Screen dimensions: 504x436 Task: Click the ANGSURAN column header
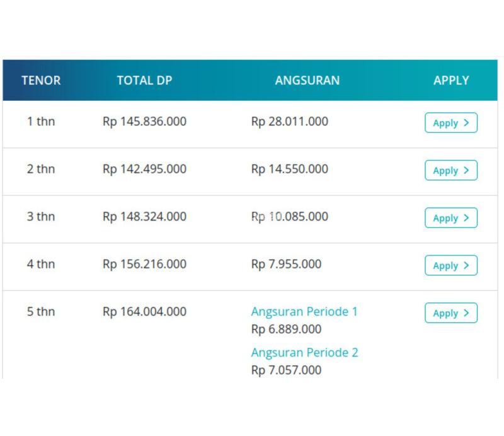pyautogui.click(x=307, y=81)
